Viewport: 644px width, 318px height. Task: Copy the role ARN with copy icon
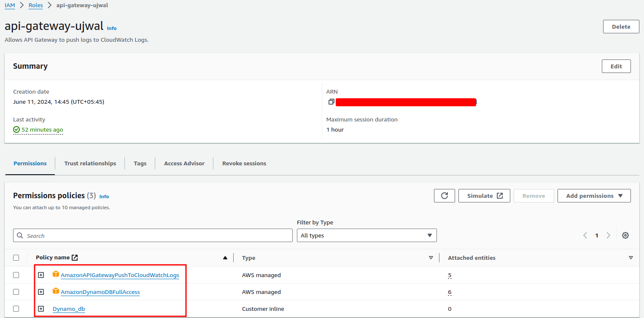[331, 102]
